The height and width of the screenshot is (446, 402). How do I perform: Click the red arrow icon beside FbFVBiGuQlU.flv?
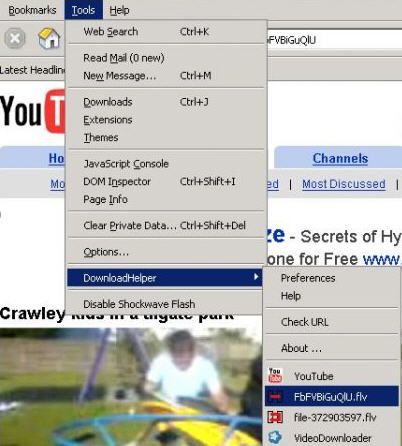pos(275,397)
